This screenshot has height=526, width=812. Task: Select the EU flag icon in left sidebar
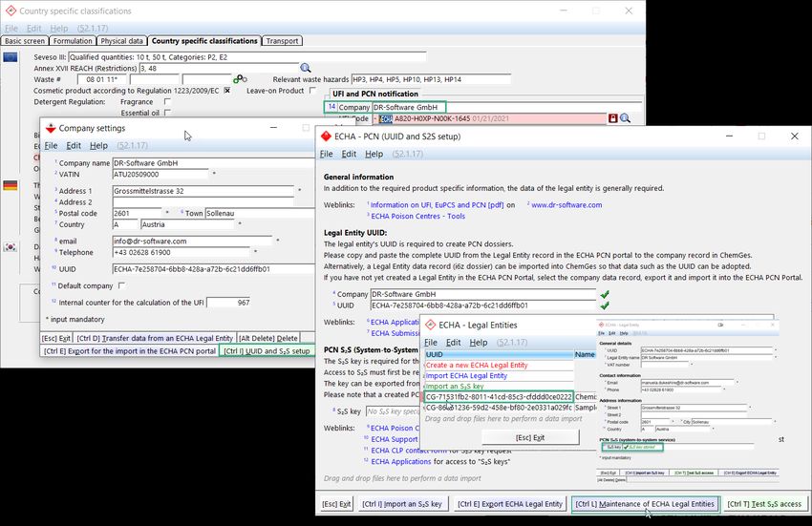[11, 57]
